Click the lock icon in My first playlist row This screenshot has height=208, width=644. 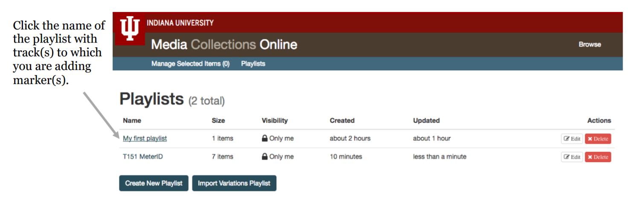[x=265, y=139]
